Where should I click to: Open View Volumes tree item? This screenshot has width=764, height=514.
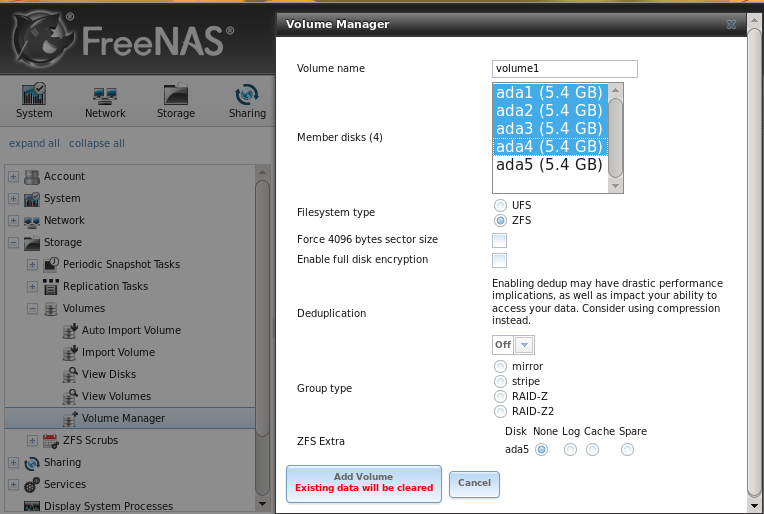(116, 397)
